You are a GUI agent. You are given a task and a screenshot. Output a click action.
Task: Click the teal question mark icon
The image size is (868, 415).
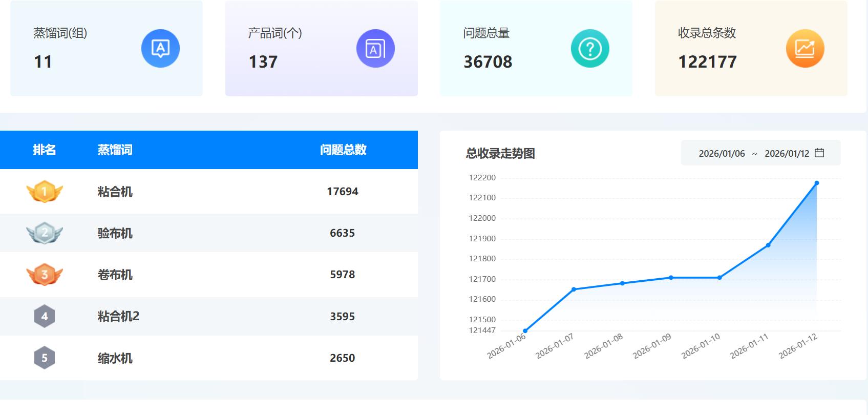pyautogui.click(x=590, y=49)
